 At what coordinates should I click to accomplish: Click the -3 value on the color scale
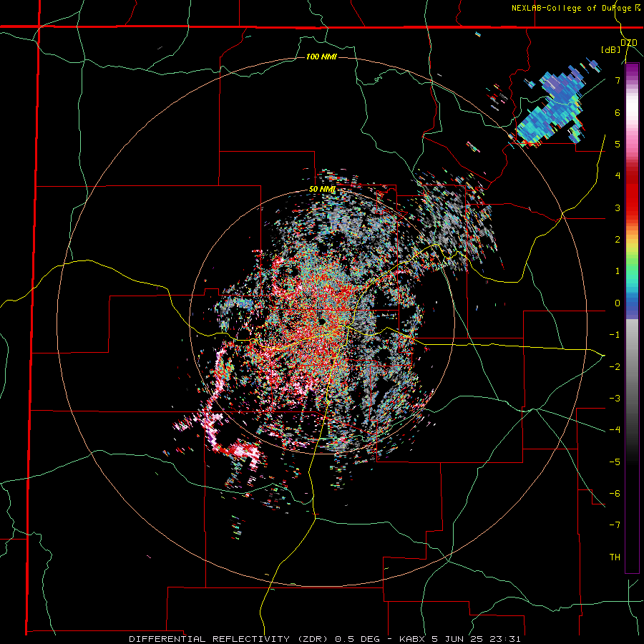[x=615, y=398]
